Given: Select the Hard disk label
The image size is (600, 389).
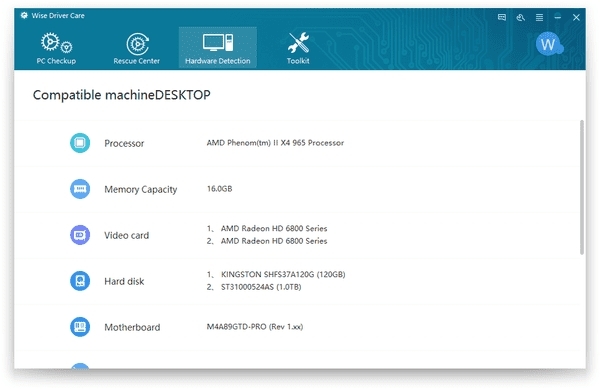Looking at the screenshot, I should pyautogui.click(x=124, y=282).
